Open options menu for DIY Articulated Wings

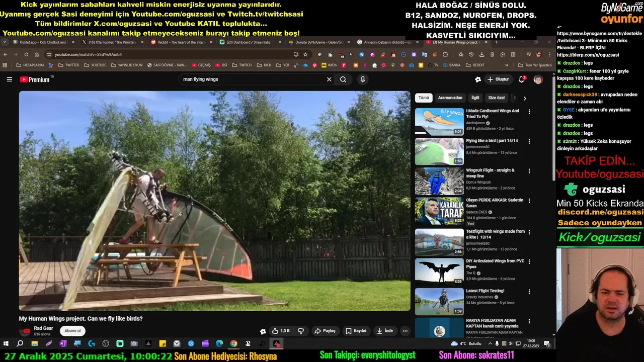[529, 261]
